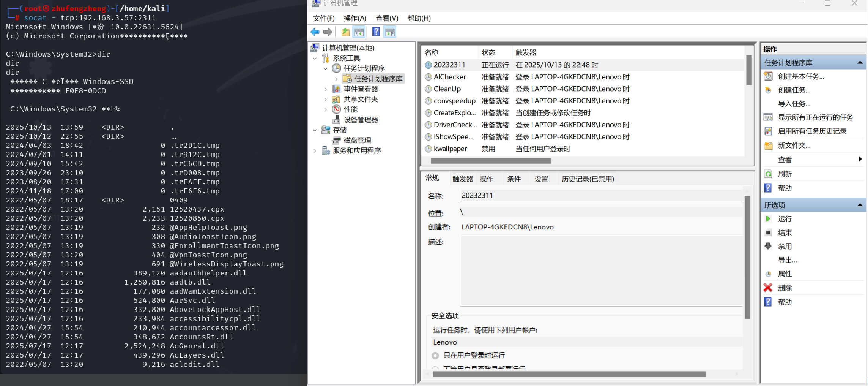Collapse the 存储 tree node

click(x=315, y=130)
